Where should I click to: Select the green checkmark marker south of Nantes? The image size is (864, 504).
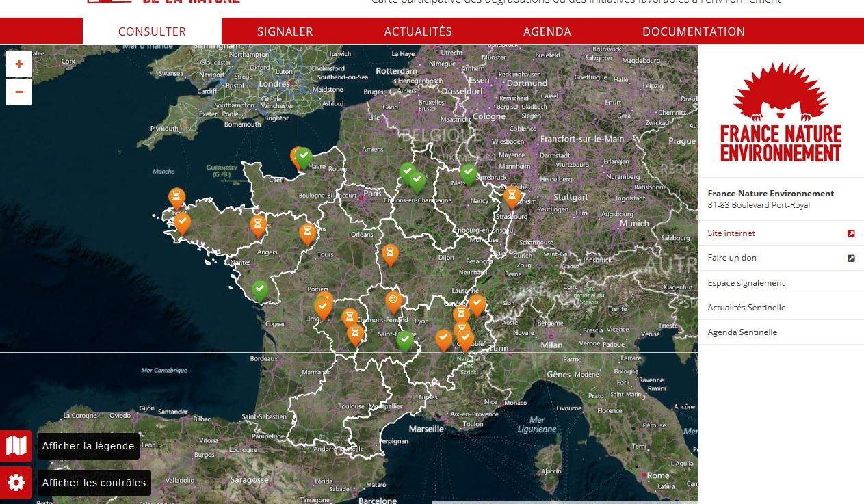[x=260, y=291]
